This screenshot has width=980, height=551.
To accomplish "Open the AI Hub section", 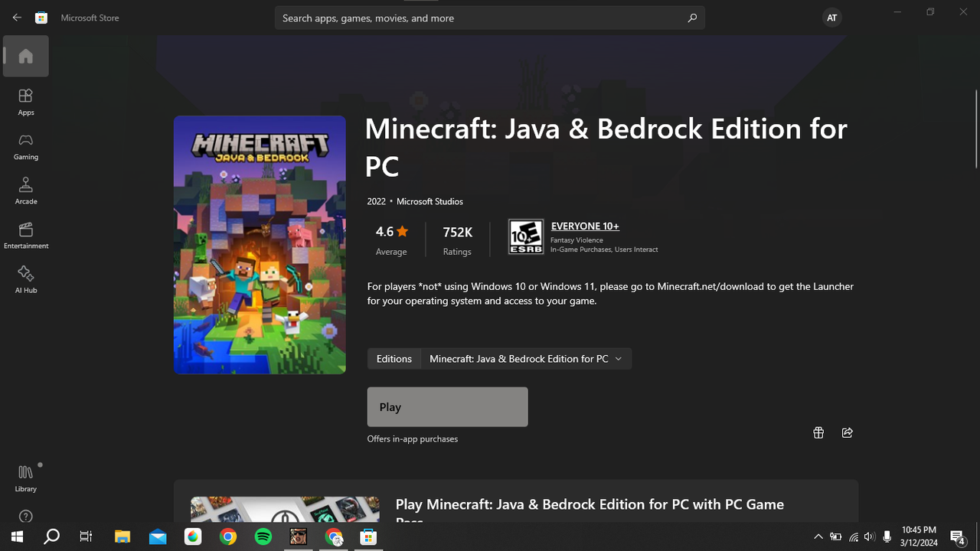I will click(x=26, y=279).
